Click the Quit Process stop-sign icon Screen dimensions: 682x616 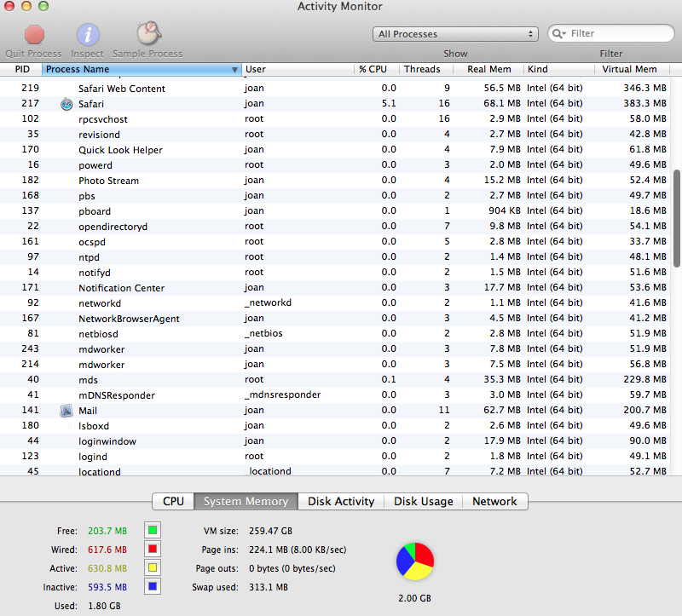[x=34, y=35]
